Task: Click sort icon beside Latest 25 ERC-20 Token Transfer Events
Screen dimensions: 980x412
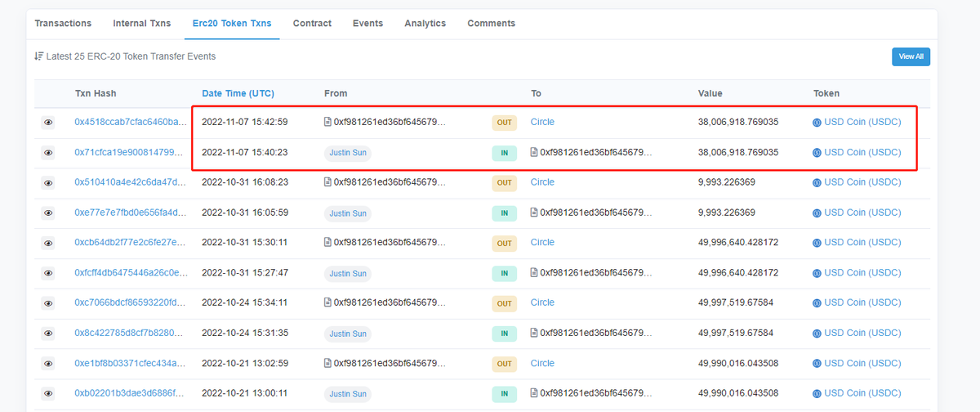Action: (38, 56)
